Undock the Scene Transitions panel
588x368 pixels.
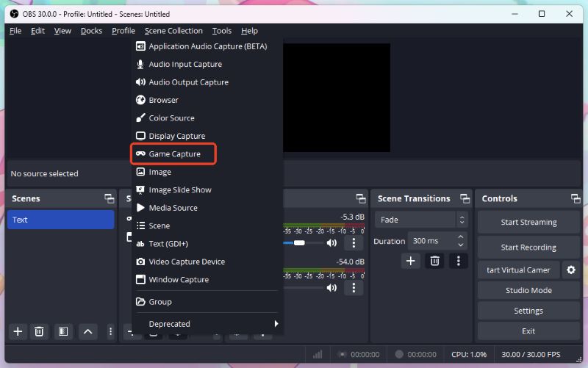tap(465, 198)
